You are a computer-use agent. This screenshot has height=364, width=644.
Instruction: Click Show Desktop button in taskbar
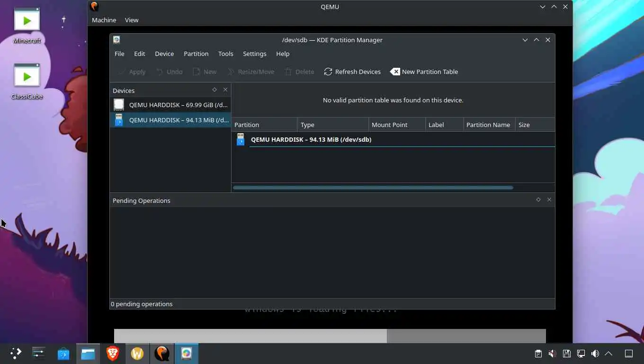pyautogui.click(x=629, y=354)
